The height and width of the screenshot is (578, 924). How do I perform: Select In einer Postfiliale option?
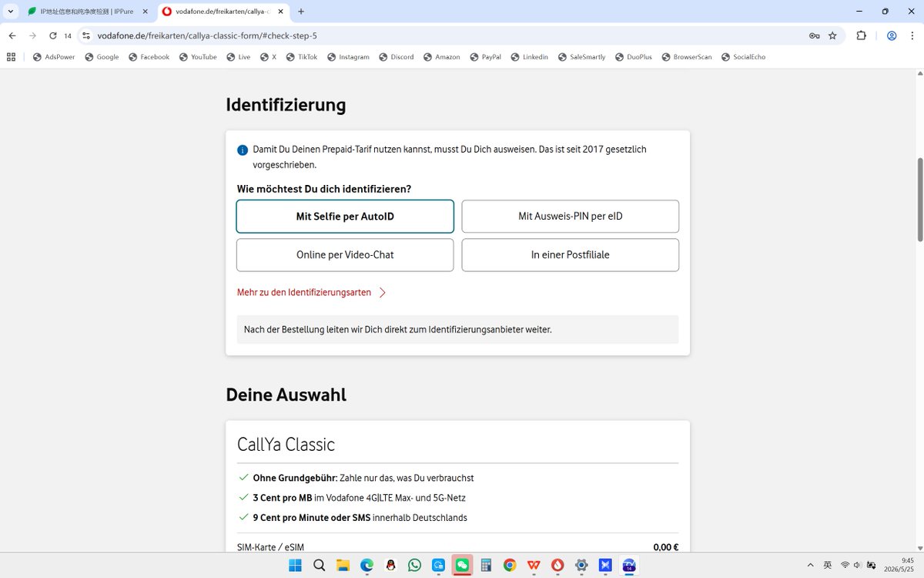[x=571, y=255]
